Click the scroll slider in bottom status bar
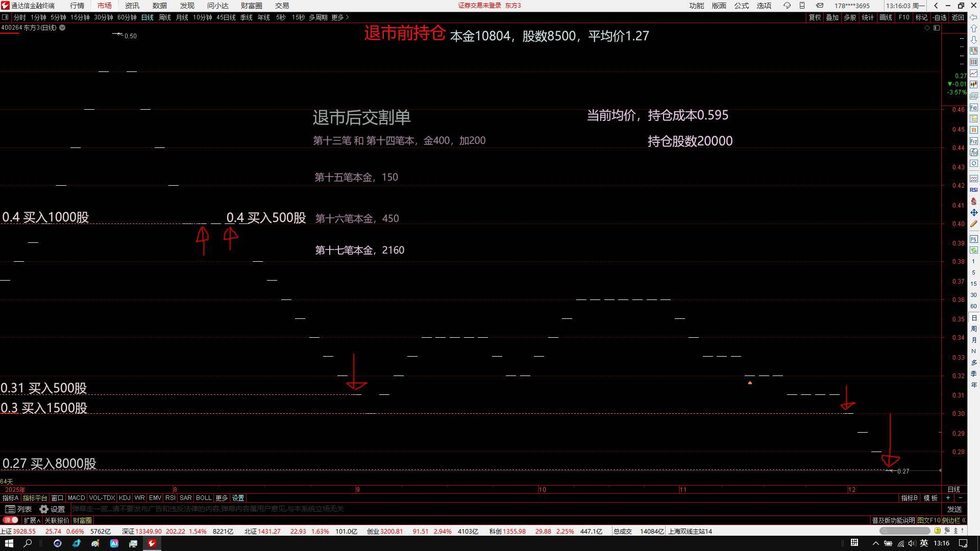The height and width of the screenshot is (551, 980). (905, 531)
